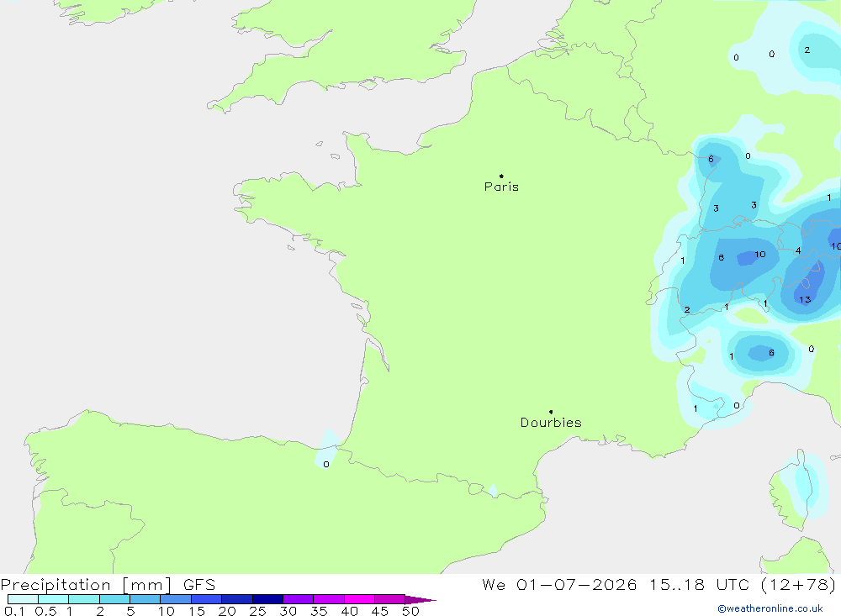Open the weatheronline.co.uk copyright link
The image size is (841, 616).
(770, 608)
